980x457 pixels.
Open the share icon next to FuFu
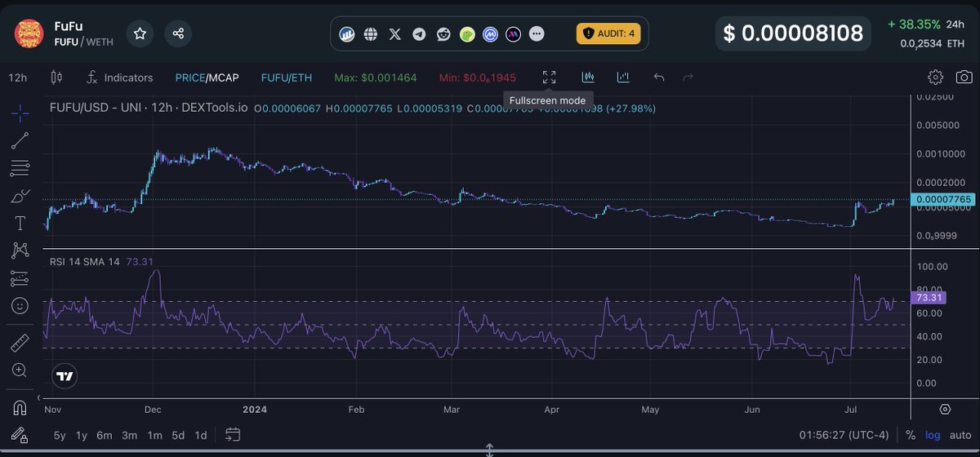click(x=178, y=33)
